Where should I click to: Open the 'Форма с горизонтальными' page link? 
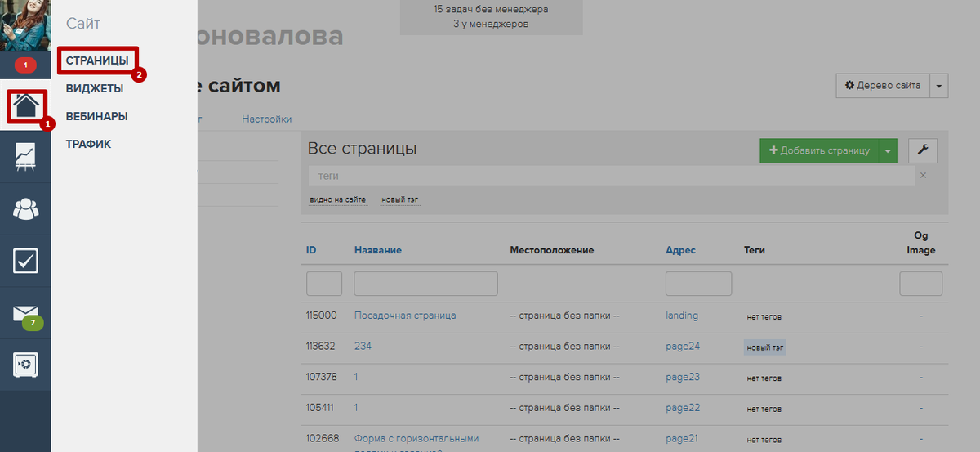pos(416,439)
